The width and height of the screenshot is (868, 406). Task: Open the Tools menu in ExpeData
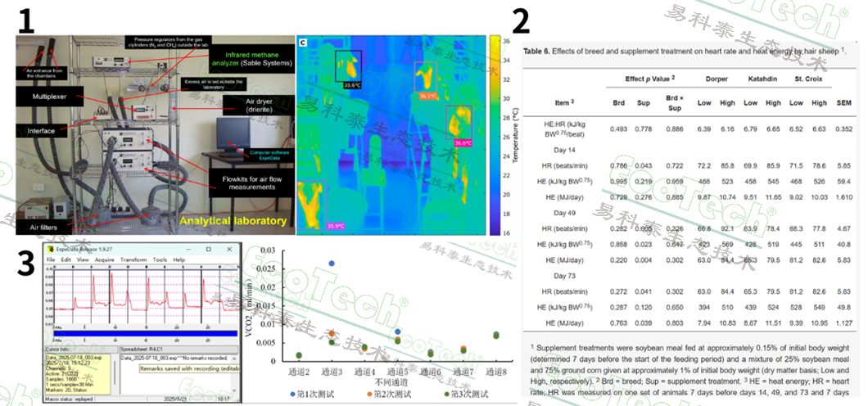tap(160, 259)
